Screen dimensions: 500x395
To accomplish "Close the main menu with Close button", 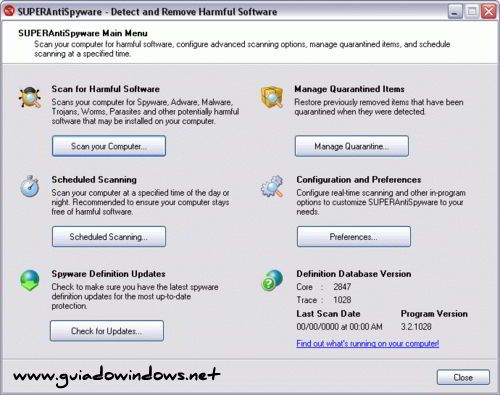I will pos(463,377).
